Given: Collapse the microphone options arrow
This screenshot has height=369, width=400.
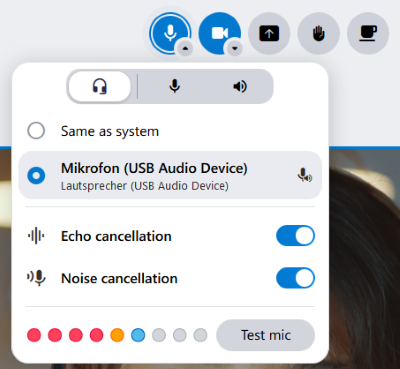Looking at the screenshot, I should coord(186,49).
